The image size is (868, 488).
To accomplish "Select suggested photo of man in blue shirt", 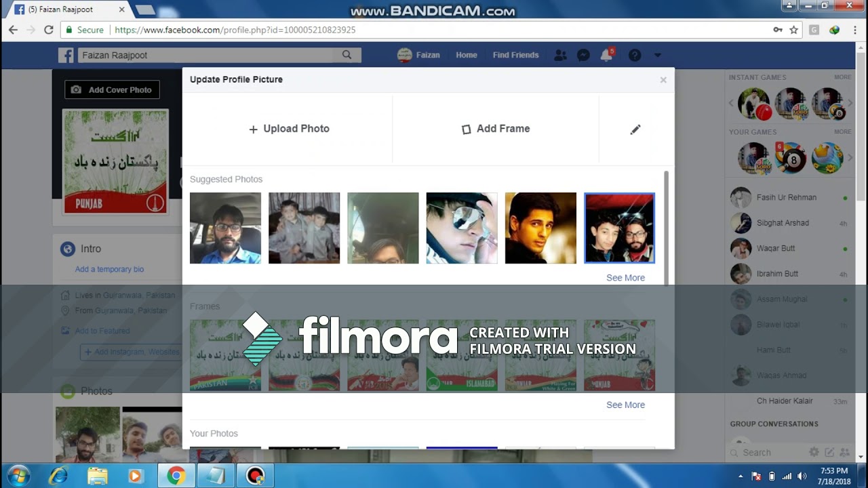I will (225, 228).
